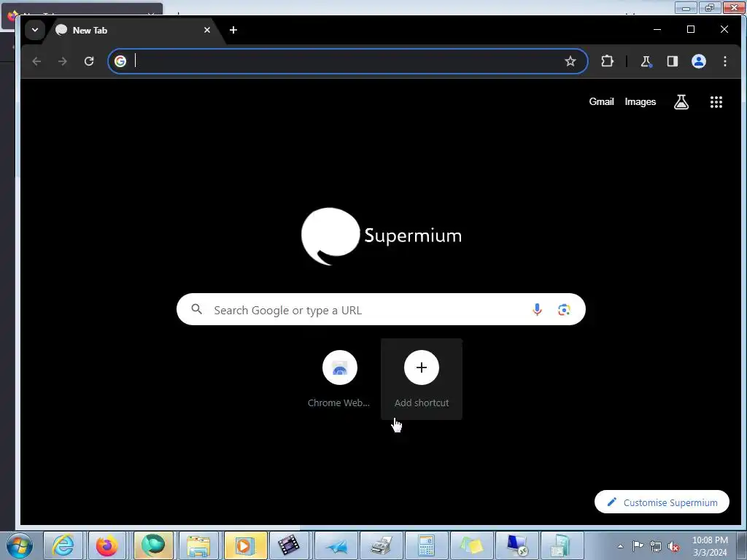Open Chrome Labs flask in toolbar

(x=646, y=61)
